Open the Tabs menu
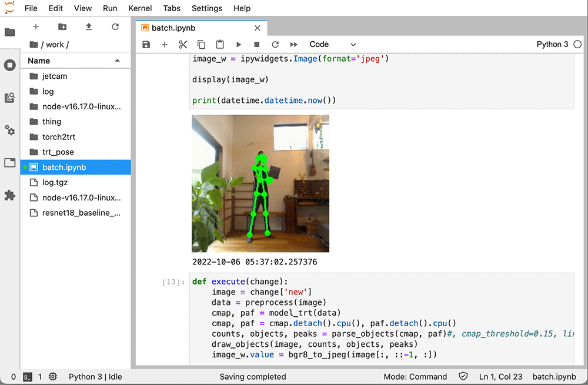Viewport: 588px width, 385px height. pos(172,8)
